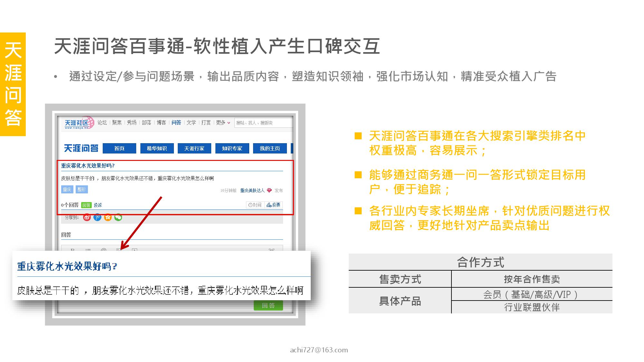Switch to the 知识专家 tab
The height and width of the screenshot is (362, 644).
coord(232,148)
